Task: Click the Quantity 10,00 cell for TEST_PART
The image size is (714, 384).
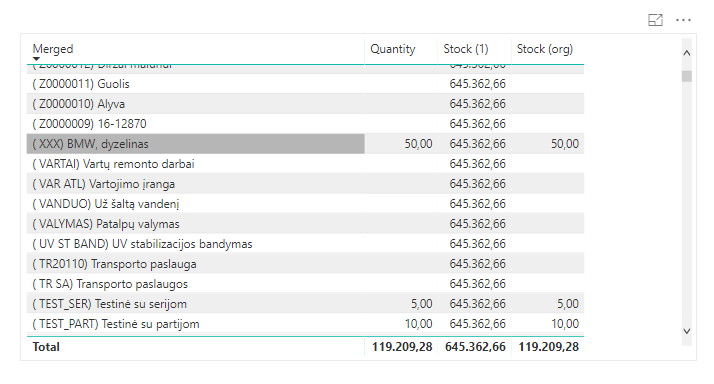Action: click(418, 324)
